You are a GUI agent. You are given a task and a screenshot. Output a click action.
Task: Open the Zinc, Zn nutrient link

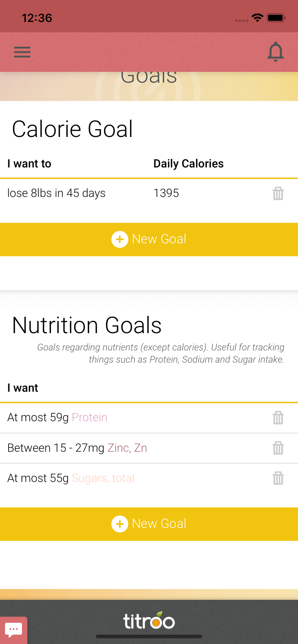(x=127, y=448)
